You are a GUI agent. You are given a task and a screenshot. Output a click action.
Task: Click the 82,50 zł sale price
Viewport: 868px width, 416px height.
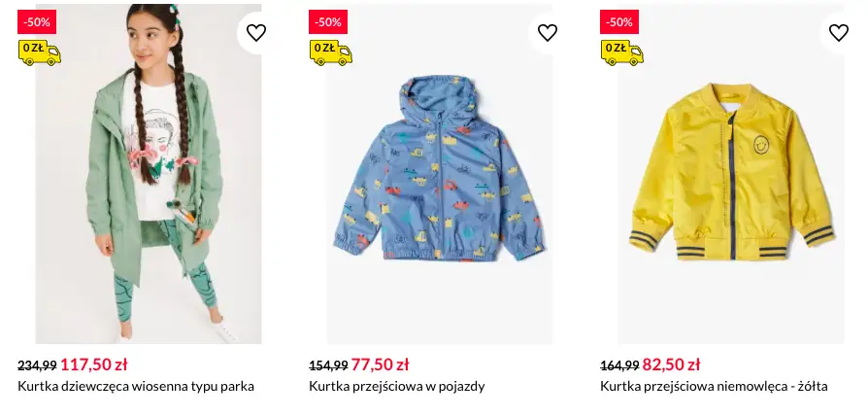(671, 364)
